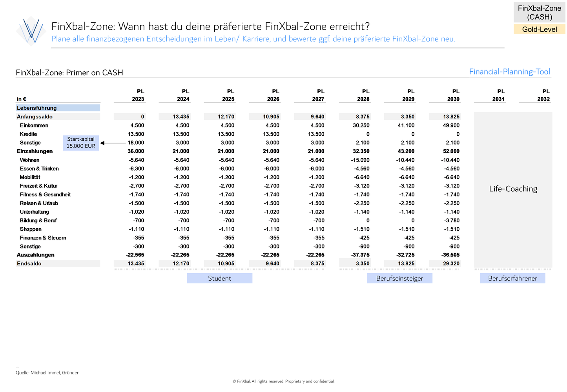Click the 'Finanzen & Steuern' row label
The height and width of the screenshot is (392, 567).
(x=43, y=238)
